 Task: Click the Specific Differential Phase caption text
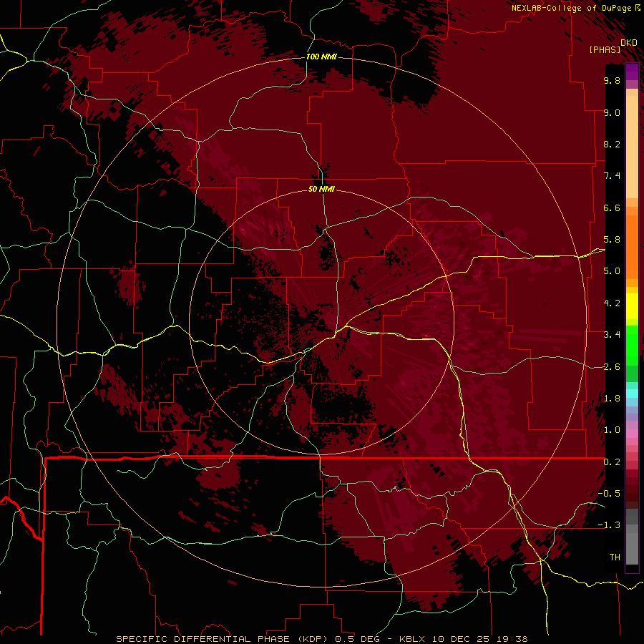coord(322,639)
